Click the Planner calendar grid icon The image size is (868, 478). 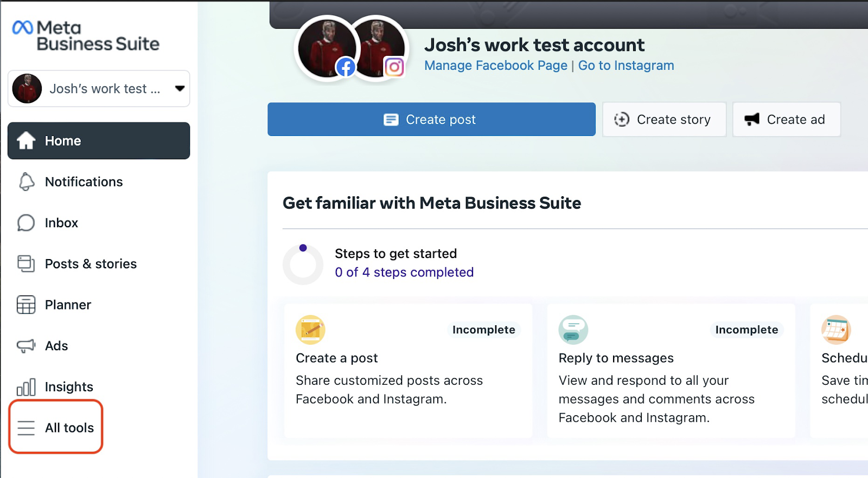click(x=26, y=305)
